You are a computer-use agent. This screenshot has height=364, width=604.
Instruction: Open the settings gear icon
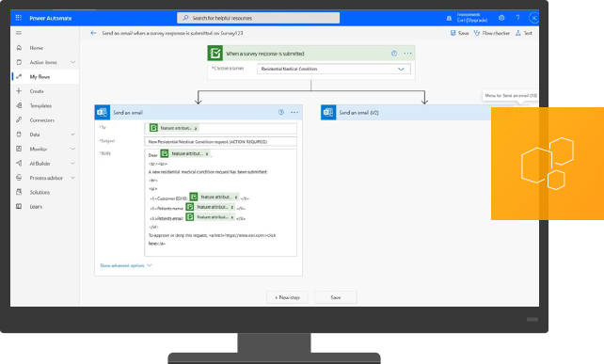coord(501,18)
